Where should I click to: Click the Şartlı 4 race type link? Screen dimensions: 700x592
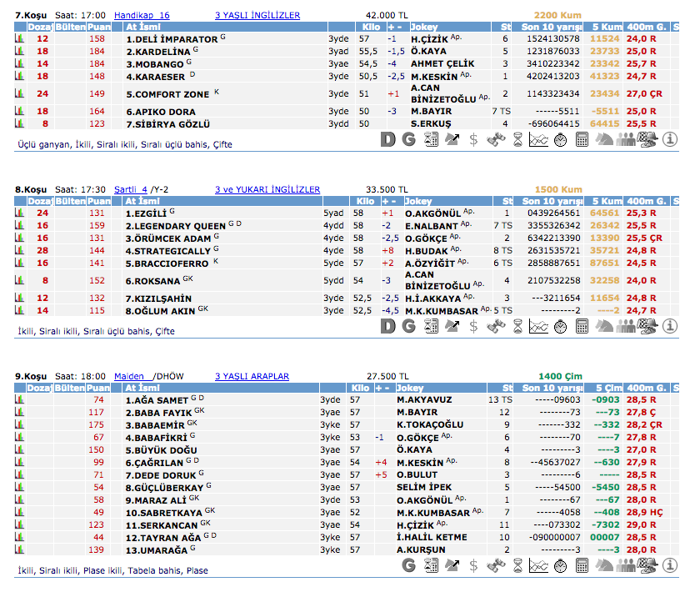[x=130, y=189]
